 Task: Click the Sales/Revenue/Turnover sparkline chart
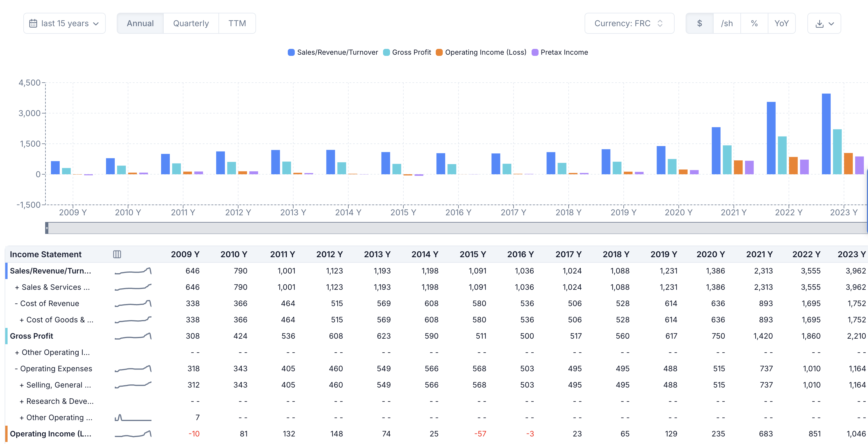(x=133, y=271)
